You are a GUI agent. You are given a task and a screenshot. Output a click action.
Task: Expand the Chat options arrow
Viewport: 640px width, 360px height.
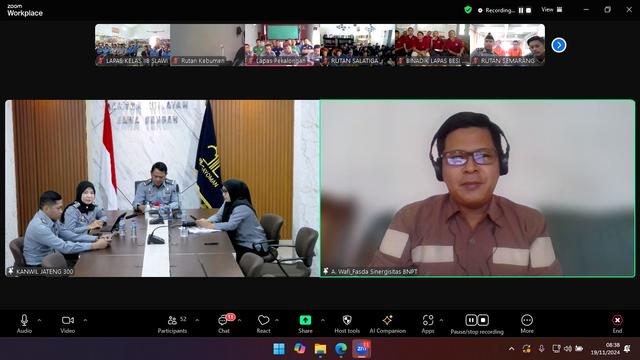coord(240,320)
